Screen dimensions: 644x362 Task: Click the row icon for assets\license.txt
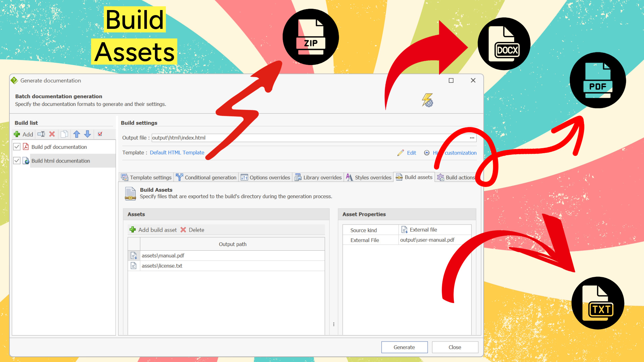point(133,266)
